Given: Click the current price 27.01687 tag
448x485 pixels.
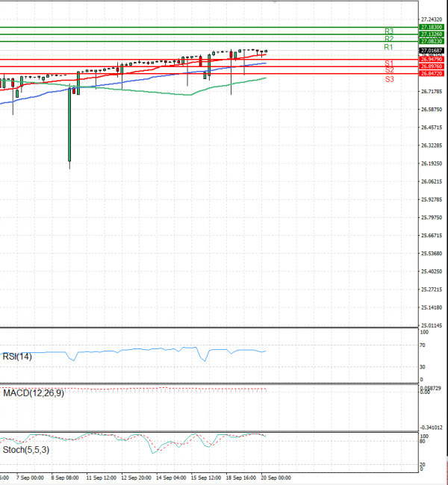Looking at the screenshot, I should coord(432,50).
